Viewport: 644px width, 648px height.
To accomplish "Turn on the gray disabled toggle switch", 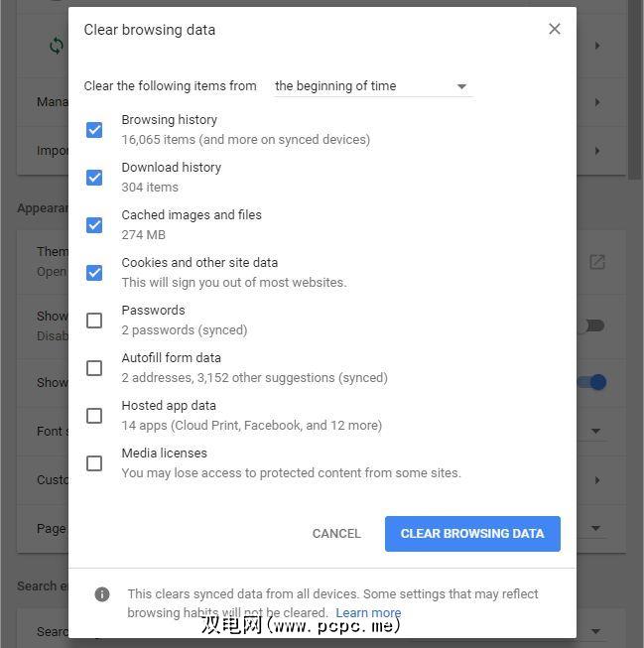I will click(x=592, y=325).
